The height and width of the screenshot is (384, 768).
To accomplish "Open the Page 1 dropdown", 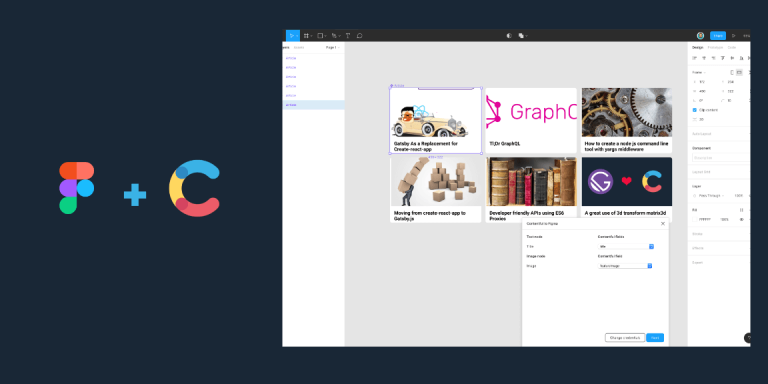I will [333, 48].
